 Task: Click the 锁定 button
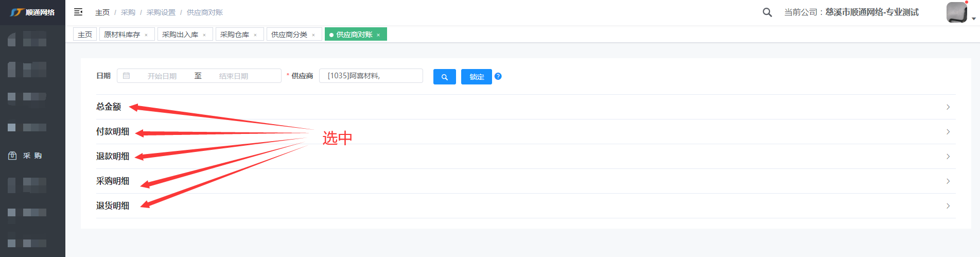(477, 77)
